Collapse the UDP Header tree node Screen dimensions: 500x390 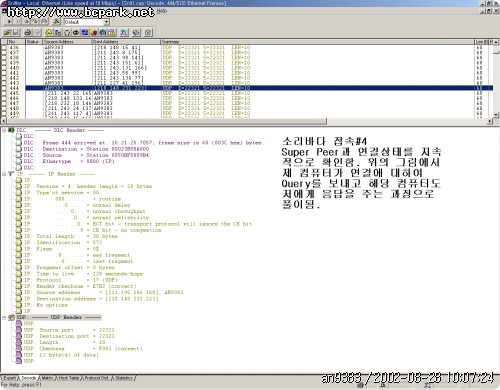click(x=4, y=317)
